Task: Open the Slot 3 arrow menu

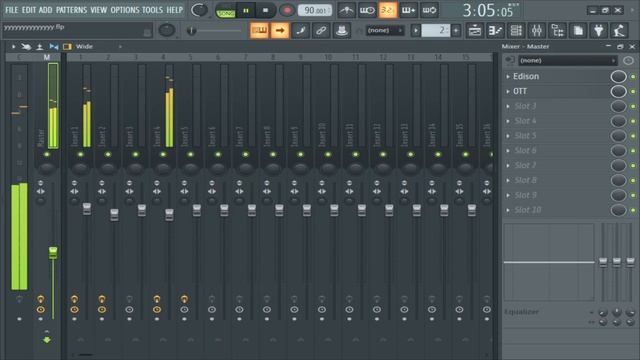Action: (508, 106)
